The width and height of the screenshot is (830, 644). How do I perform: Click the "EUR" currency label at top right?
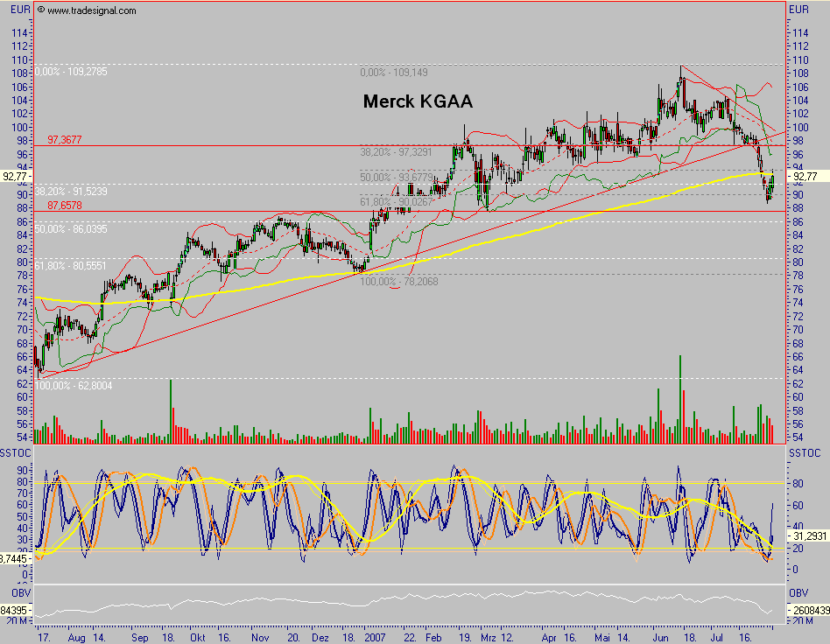tap(798, 10)
